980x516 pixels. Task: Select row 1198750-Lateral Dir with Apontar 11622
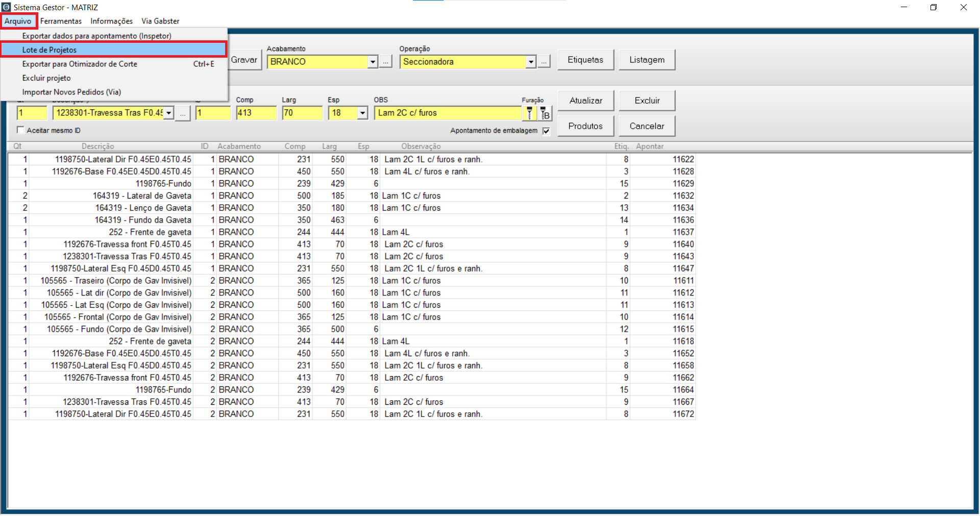click(x=352, y=159)
